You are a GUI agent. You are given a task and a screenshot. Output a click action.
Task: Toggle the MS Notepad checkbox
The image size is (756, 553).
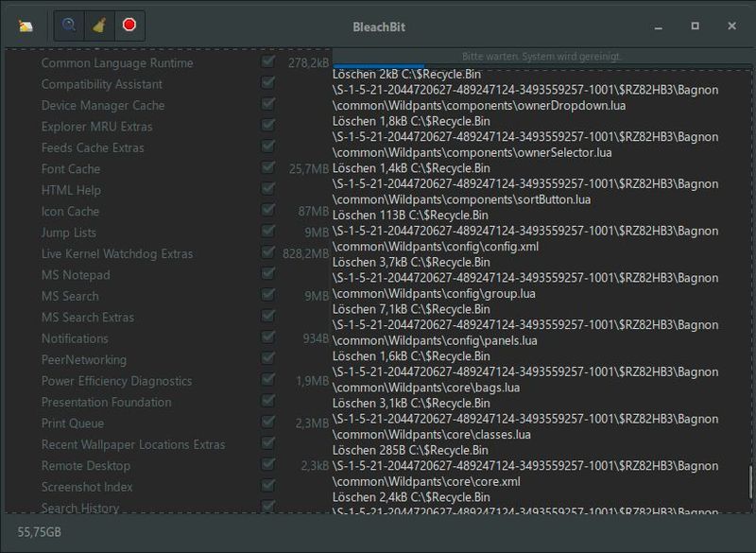268,274
